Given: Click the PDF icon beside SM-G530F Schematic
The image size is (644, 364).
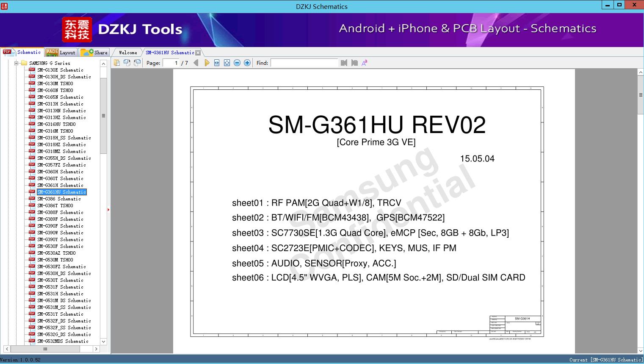Looking at the screenshot, I should [32, 246].
